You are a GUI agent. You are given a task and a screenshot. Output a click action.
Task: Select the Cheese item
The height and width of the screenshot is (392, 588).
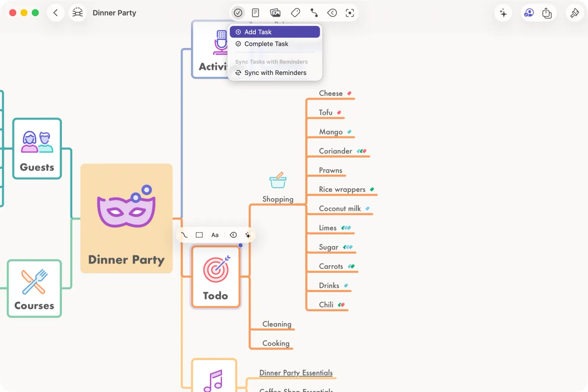point(331,93)
